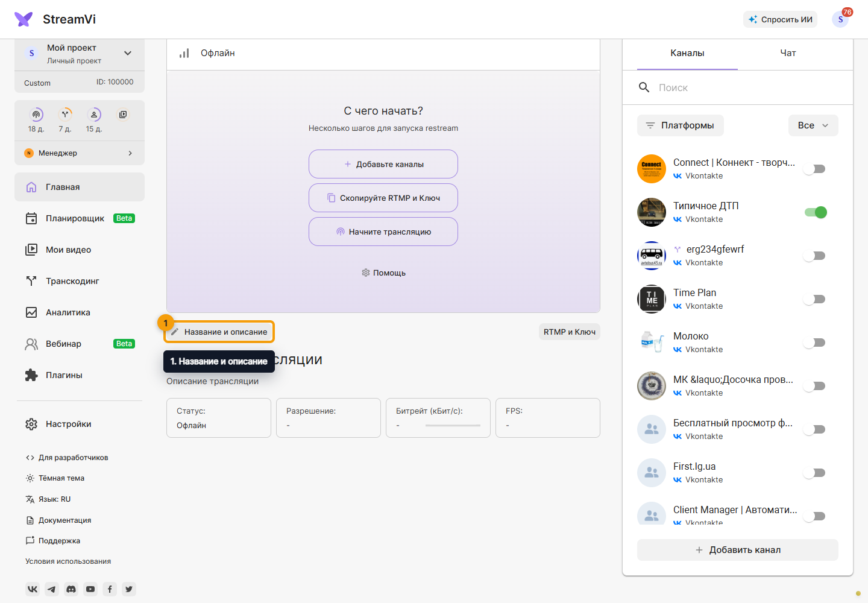Enable the Молоко channel toggle
The image size is (868, 603).
(816, 343)
